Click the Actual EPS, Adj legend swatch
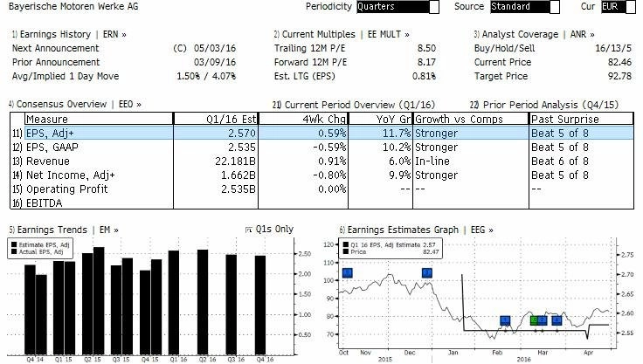The height and width of the screenshot is (364, 643). (14, 251)
